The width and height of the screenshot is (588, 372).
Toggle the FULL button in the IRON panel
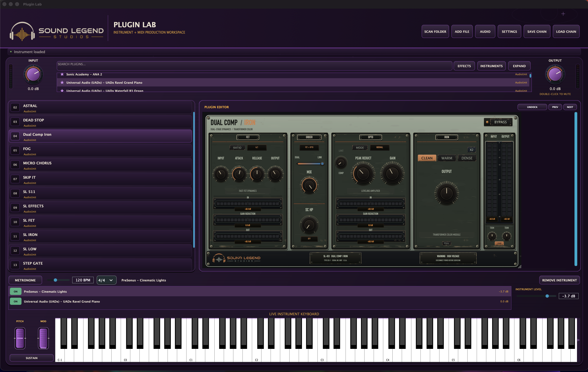tap(446, 243)
